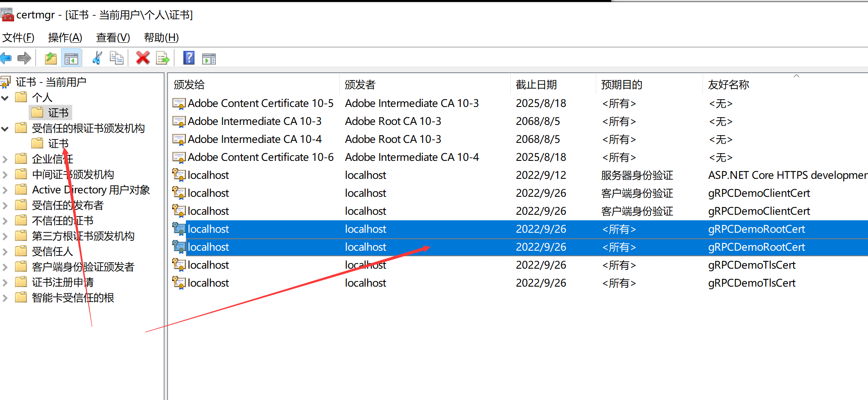This screenshot has width=868, height=400.
Task: Open Help with blue question mark icon
Action: (188, 58)
